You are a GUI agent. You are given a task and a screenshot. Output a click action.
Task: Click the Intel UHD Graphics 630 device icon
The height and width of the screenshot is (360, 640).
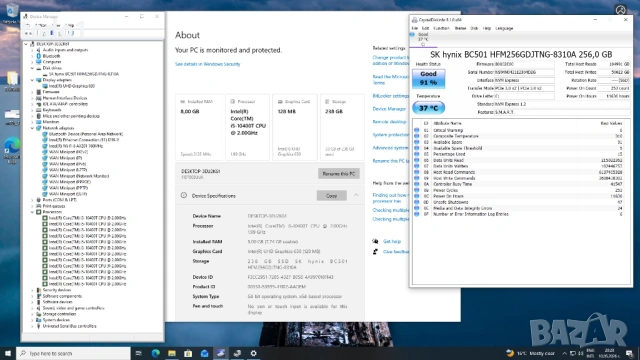tap(45, 86)
